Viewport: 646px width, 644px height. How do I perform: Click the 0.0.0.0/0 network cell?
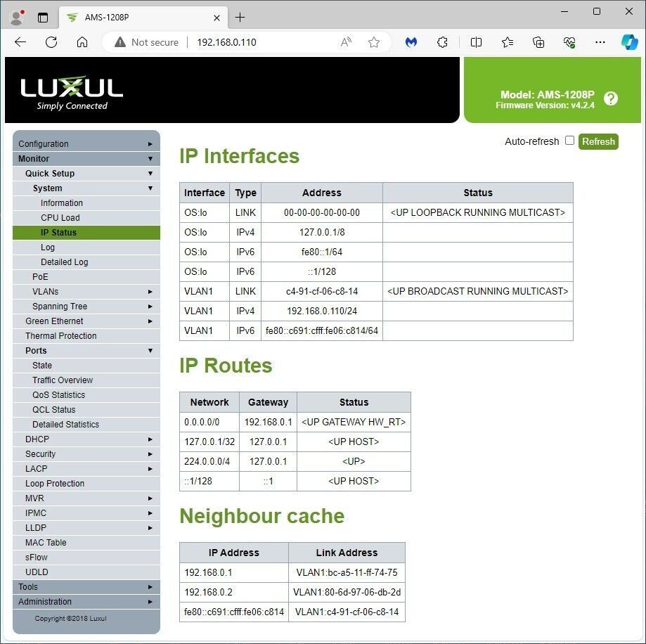pyautogui.click(x=209, y=423)
